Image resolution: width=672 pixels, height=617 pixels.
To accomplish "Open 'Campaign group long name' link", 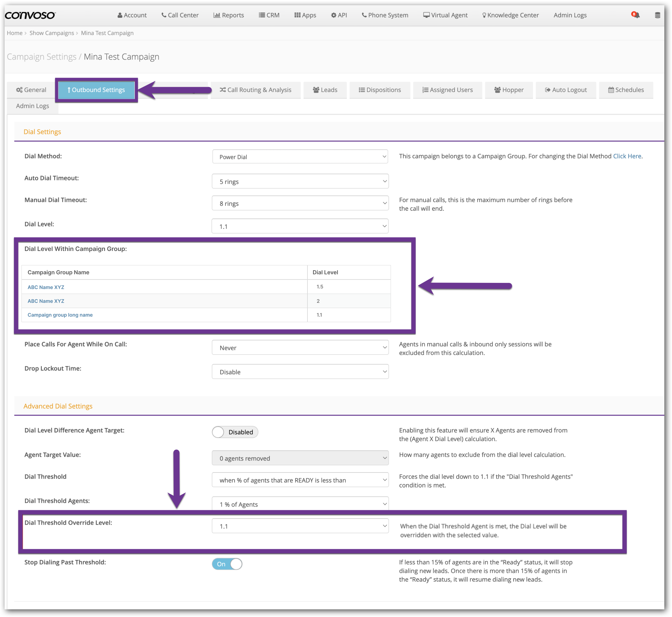I will click(60, 315).
